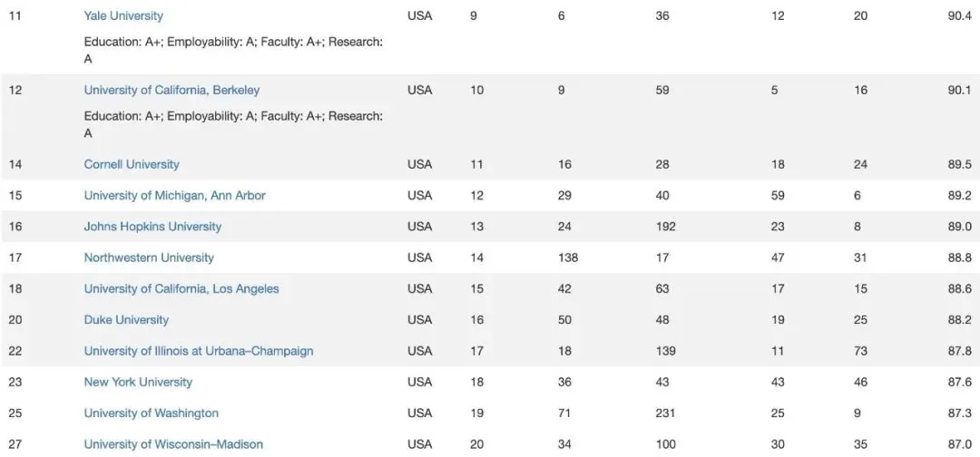Viewport: 980px width, 457px height.
Task: Click the world rank 14 cell for Cornell
Action: pos(15,164)
